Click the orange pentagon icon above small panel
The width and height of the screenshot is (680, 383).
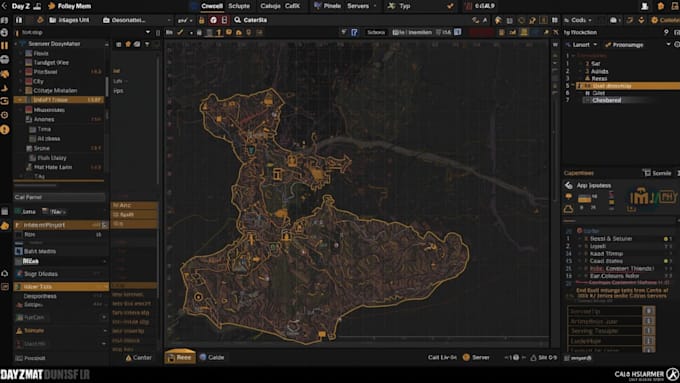(x=128, y=44)
